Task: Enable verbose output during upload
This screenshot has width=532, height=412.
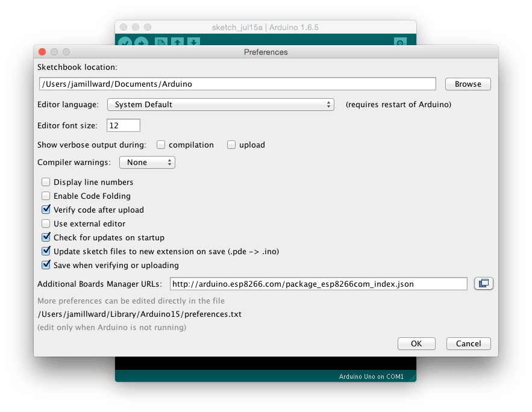Action: point(231,145)
